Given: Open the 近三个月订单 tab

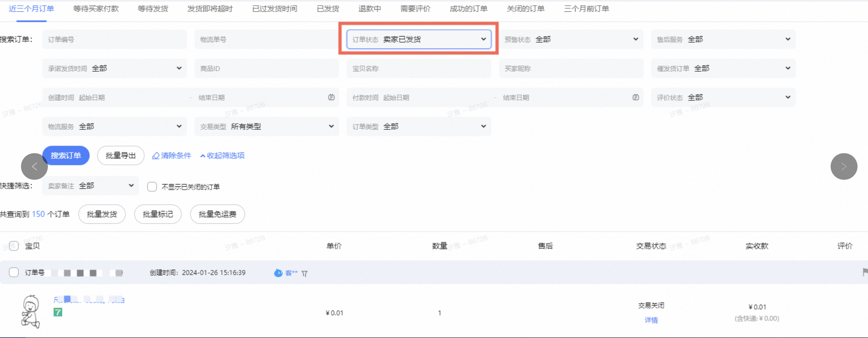Looking at the screenshot, I should pyautogui.click(x=31, y=9).
